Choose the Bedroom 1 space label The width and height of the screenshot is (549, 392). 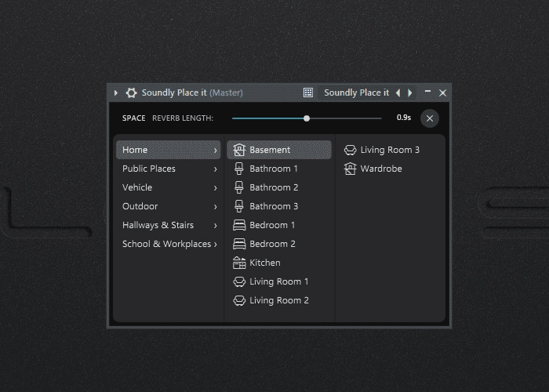coord(272,225)
